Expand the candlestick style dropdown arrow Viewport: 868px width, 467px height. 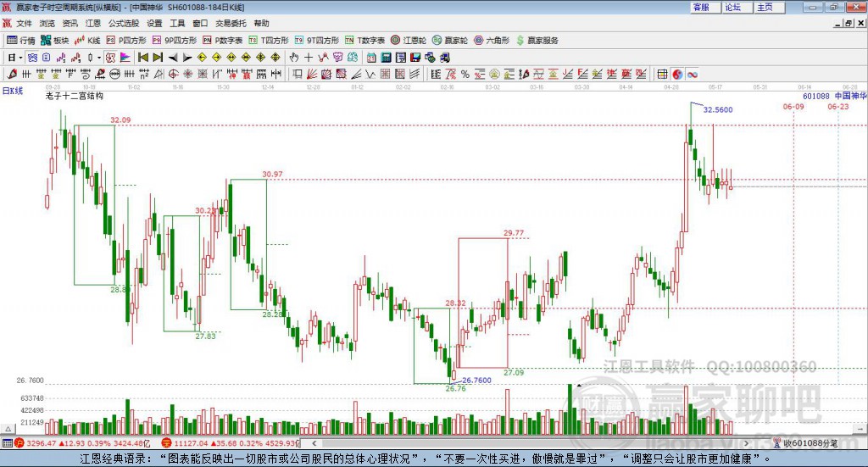coord(99,58)
